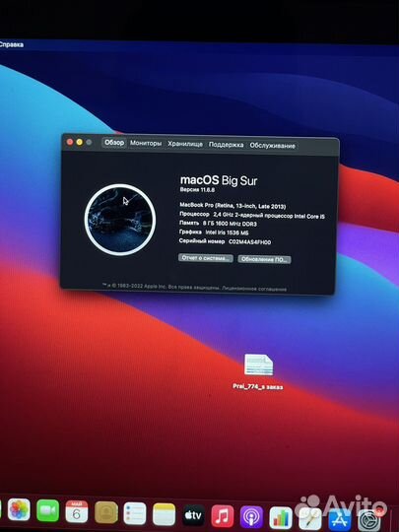Image resolution: width=399 pixels, height=532 pixels.
Task: Open the Photos app in the Dock
Action: pos(19,510)
